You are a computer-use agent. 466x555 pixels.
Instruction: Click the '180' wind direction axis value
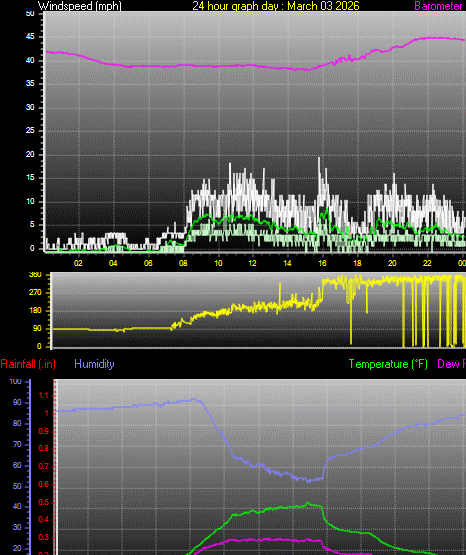pyautogui.click(x=35, y=310)
